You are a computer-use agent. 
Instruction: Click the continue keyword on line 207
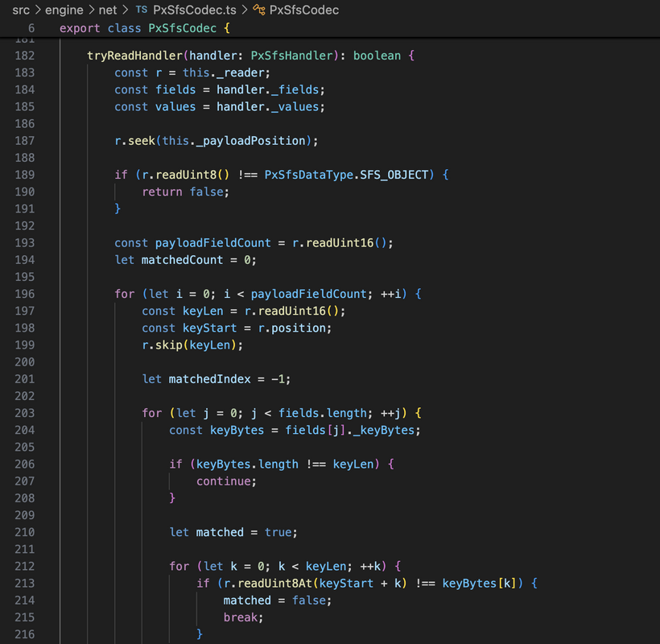tap(226, 481)
